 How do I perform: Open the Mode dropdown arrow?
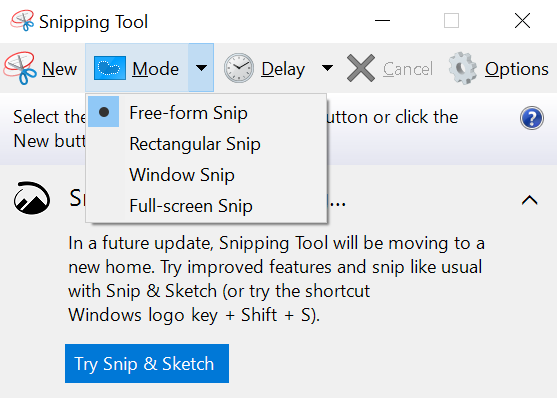tap(201, 68)
